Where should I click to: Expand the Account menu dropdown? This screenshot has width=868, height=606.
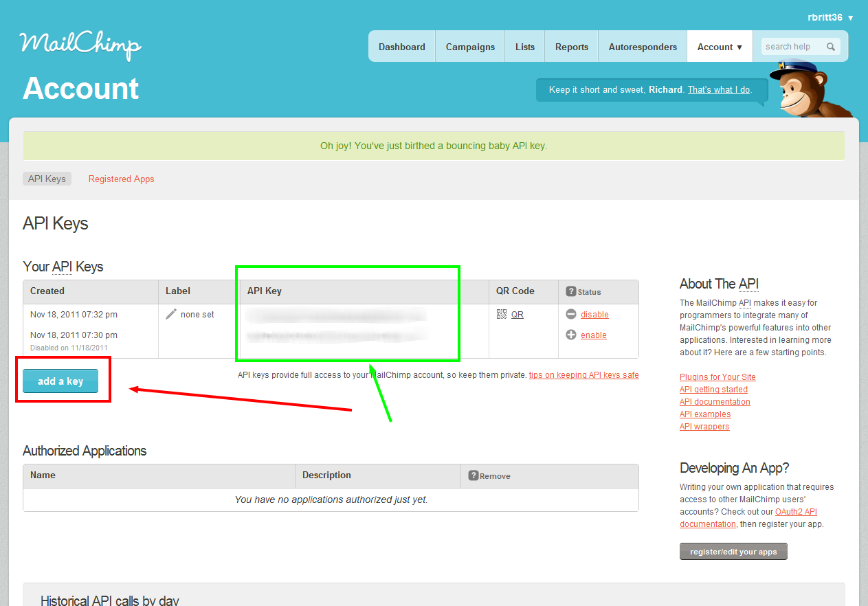pyautogui.click(x=720, y=47)
